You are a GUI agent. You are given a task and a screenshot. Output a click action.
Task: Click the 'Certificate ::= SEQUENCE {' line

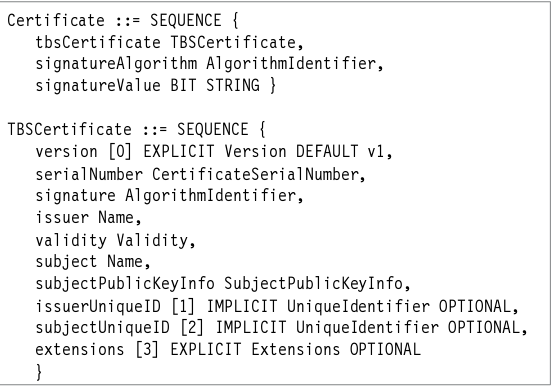coord(123,20)
